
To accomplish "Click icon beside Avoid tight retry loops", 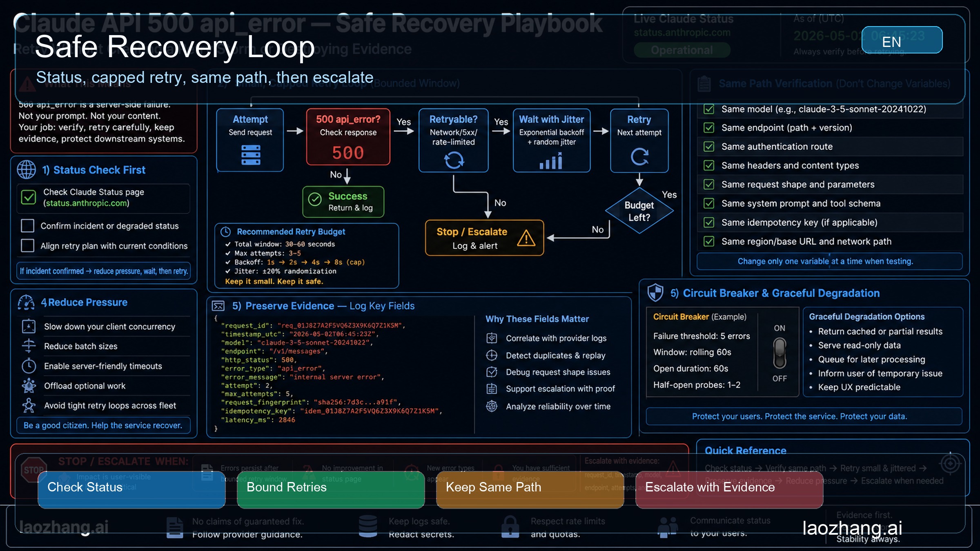I will [x=29, y=405].
